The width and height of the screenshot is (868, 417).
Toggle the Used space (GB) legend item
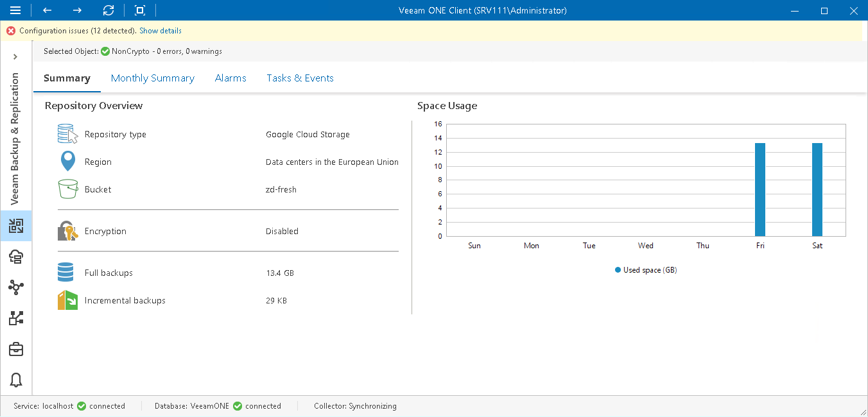[645, 269]
